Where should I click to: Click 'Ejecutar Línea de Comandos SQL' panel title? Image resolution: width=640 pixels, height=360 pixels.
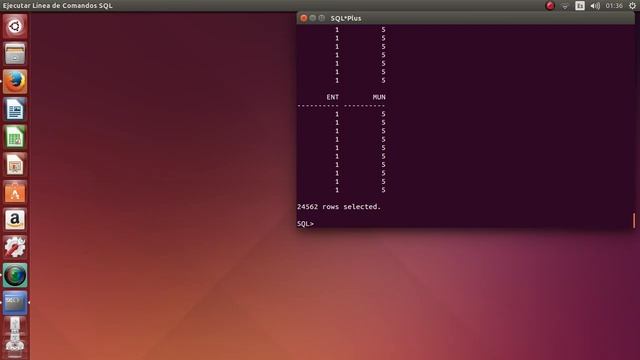pyautogui.click(x=58, y=6)
